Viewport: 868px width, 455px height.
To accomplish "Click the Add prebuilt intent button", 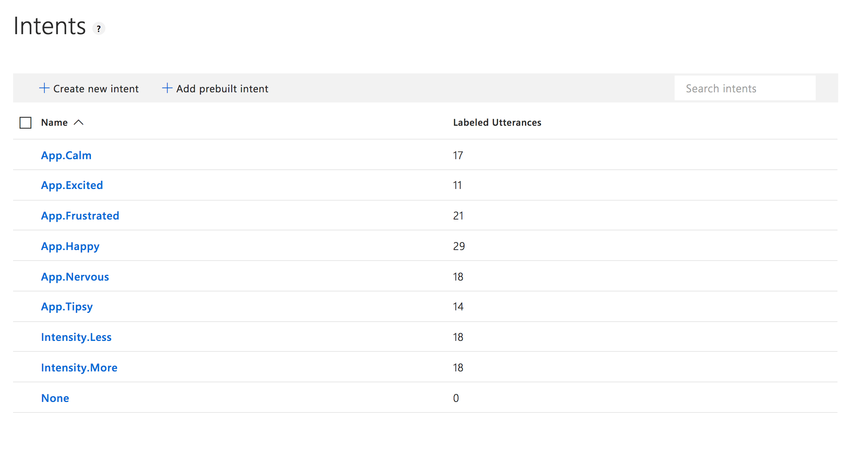I will click(222, 89).
